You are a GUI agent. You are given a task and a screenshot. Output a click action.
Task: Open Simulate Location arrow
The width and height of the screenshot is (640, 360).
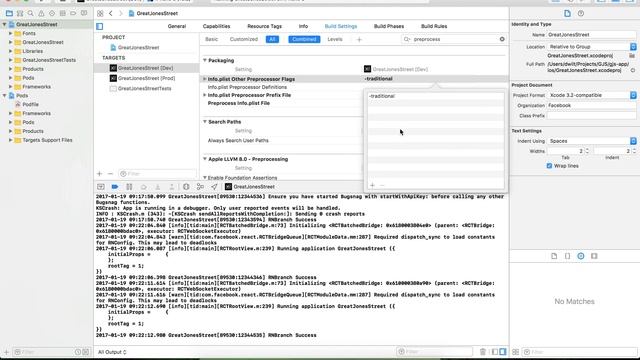(214, 187)
